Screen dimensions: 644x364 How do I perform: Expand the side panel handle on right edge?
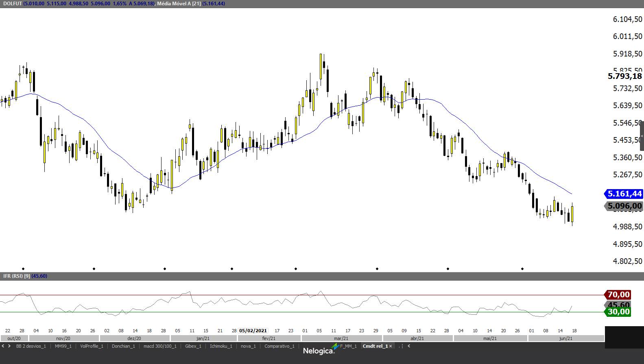pyautogui.click(x=642, y=136)
